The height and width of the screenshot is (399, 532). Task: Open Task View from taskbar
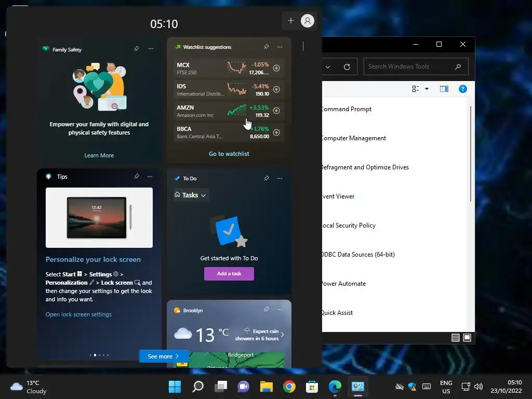click(x=221, y=387)
